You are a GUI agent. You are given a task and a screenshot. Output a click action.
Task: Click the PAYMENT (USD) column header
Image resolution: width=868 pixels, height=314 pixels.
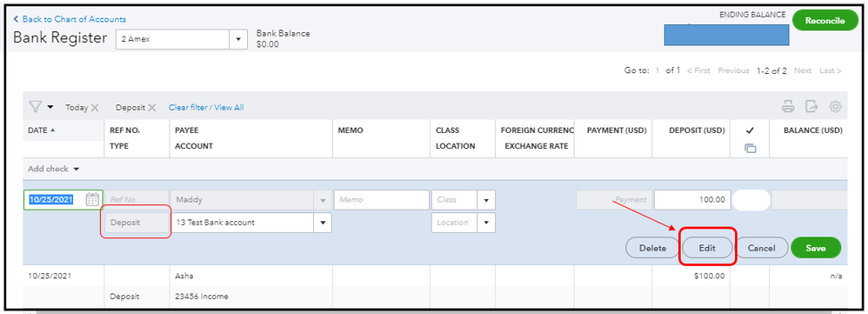coord(617,131)
